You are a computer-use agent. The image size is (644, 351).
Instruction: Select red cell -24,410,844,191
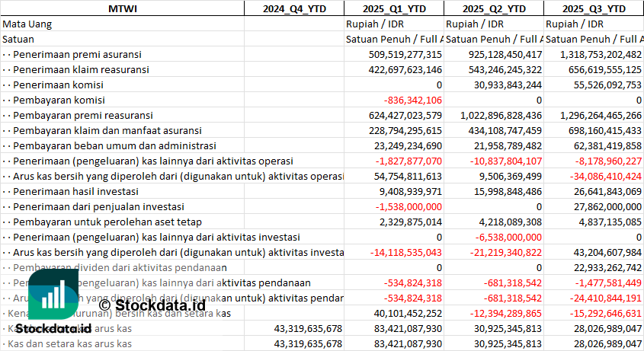pos(594,298)
